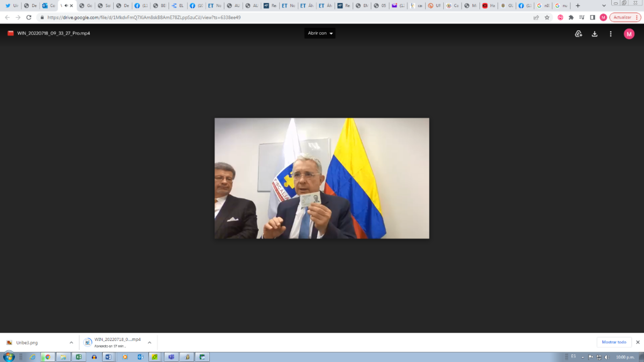
Task: Click the 'Mostrar todo' button
Action: [614, 342]
